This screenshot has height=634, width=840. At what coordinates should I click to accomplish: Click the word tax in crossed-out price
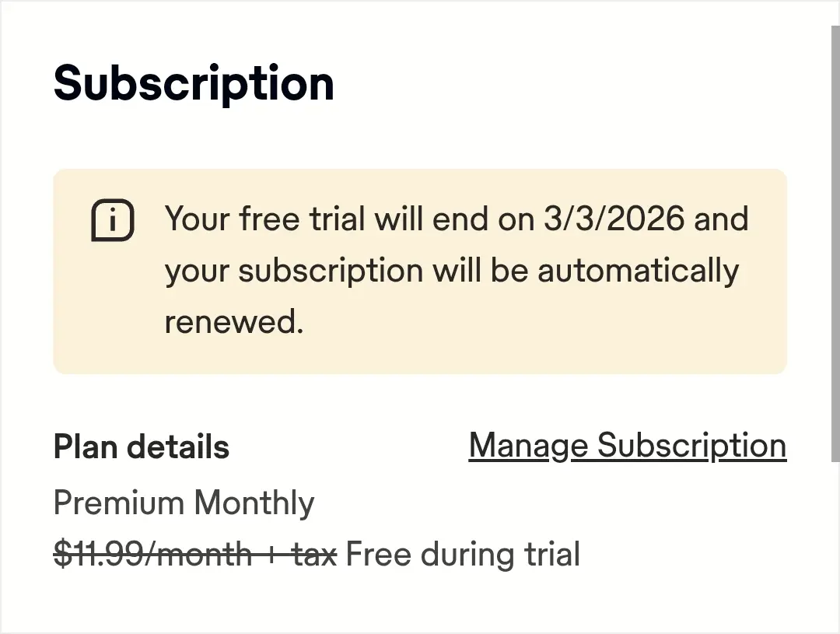[315, 554]
